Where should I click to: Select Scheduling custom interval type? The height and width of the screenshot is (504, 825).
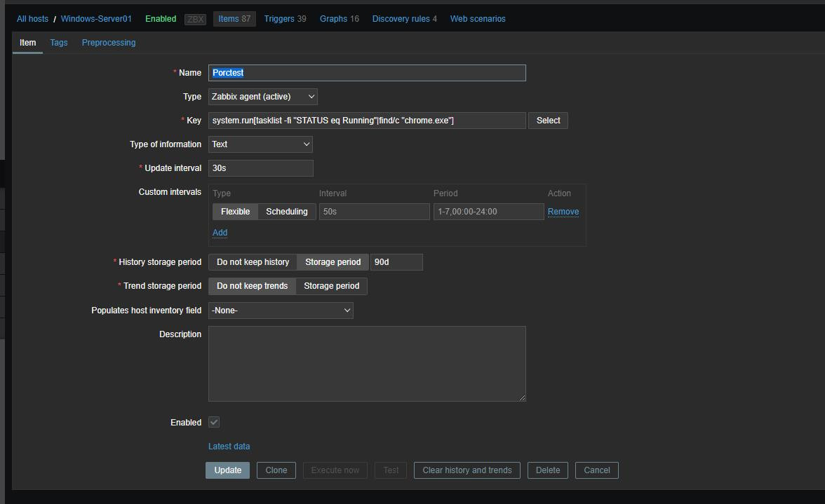click(286, 212)
